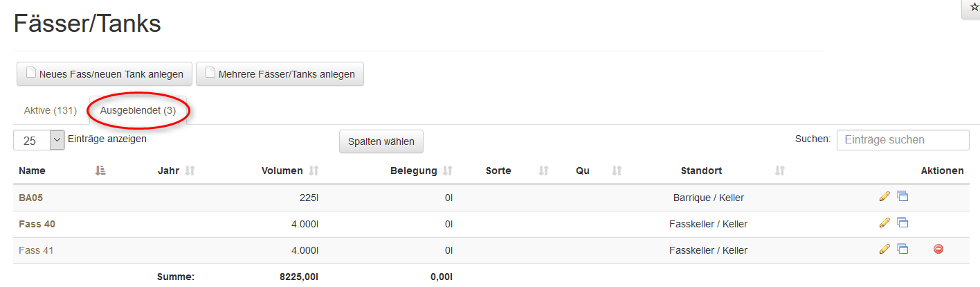Focus the Einträge suchen search field
The image size is (980, 287).
point(902,140)
